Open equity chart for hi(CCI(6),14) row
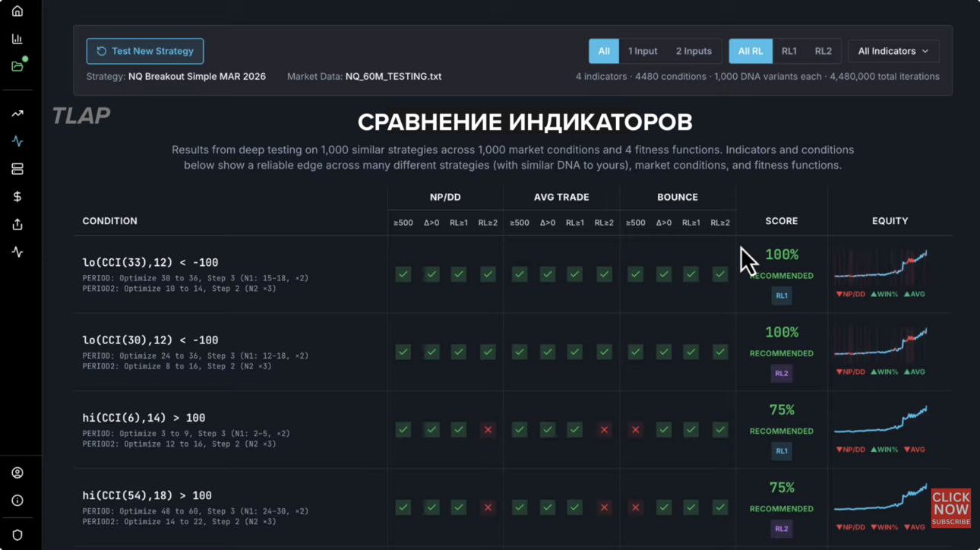Viewport: 980px width, 550px height. [x=880, y=422]
